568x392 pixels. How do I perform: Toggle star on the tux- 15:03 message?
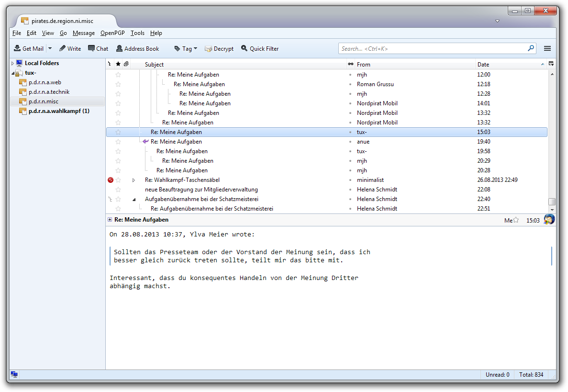(x=118, y=132)
